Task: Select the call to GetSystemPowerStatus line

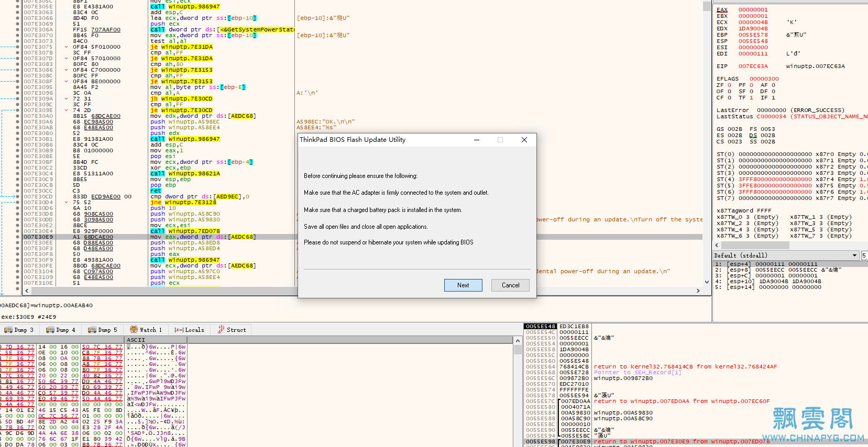Action: [222, 30]
